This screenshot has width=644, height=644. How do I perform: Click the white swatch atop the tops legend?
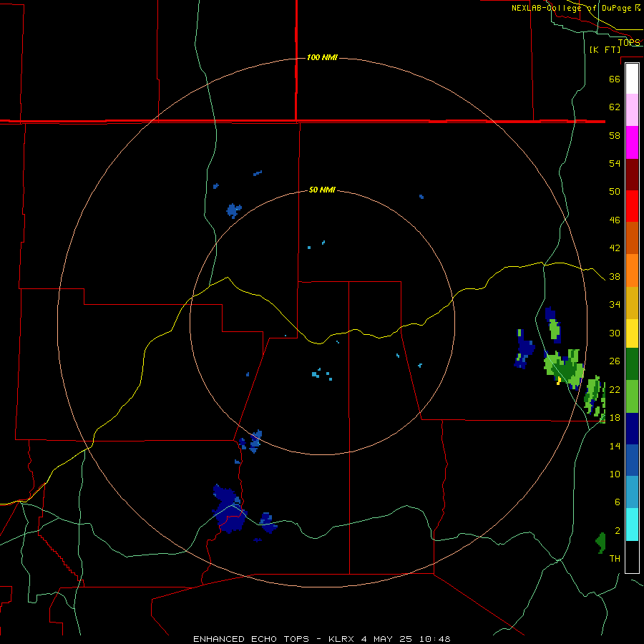coord(632,79)
